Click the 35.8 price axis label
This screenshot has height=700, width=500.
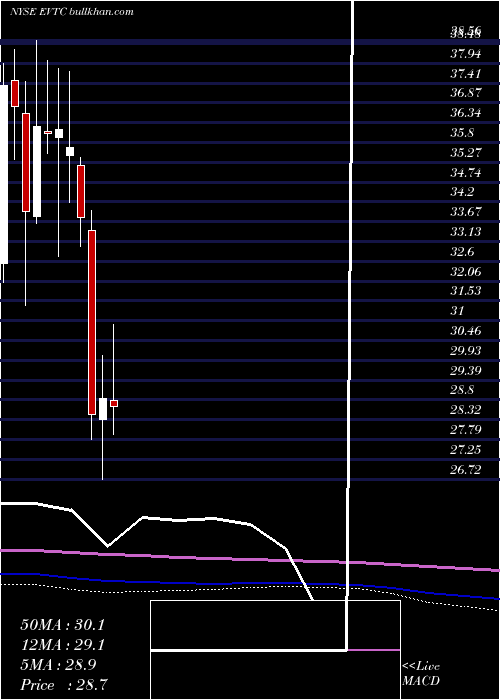[x=462, y=133]
